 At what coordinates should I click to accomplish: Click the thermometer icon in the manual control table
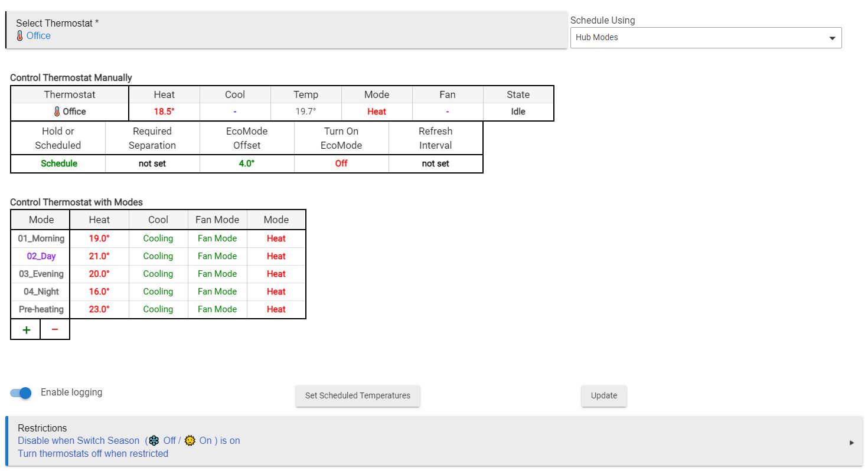pos(56,111)
